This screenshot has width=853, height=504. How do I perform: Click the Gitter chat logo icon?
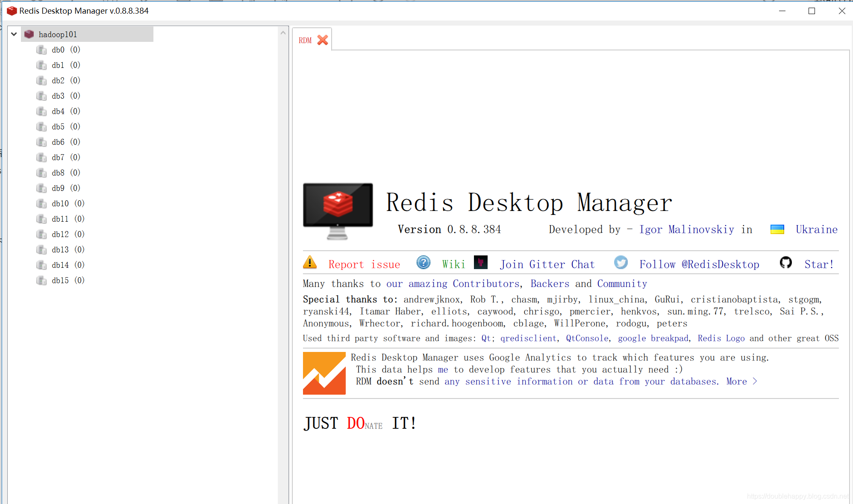click(x=481, y=262)
